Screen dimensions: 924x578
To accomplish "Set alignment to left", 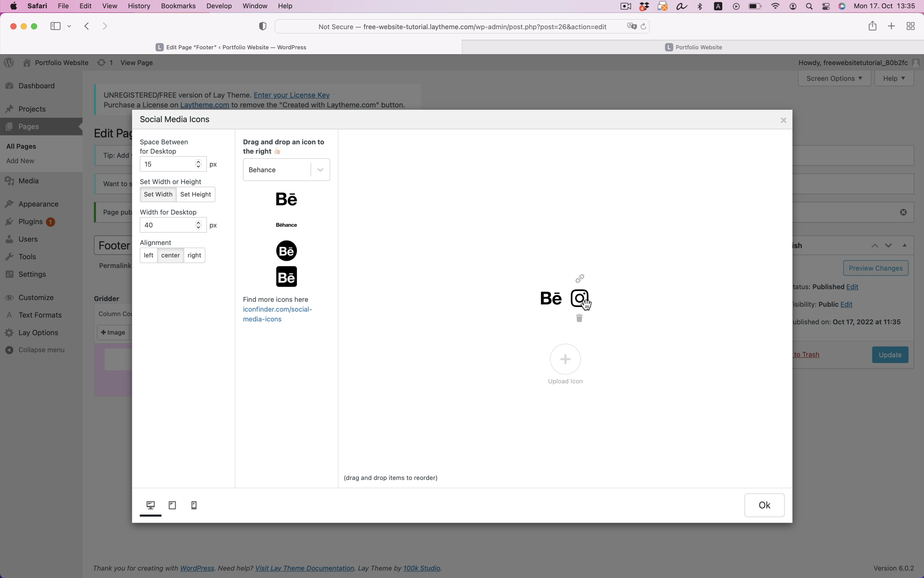I will pyautogui.click(x=148, y=255).
